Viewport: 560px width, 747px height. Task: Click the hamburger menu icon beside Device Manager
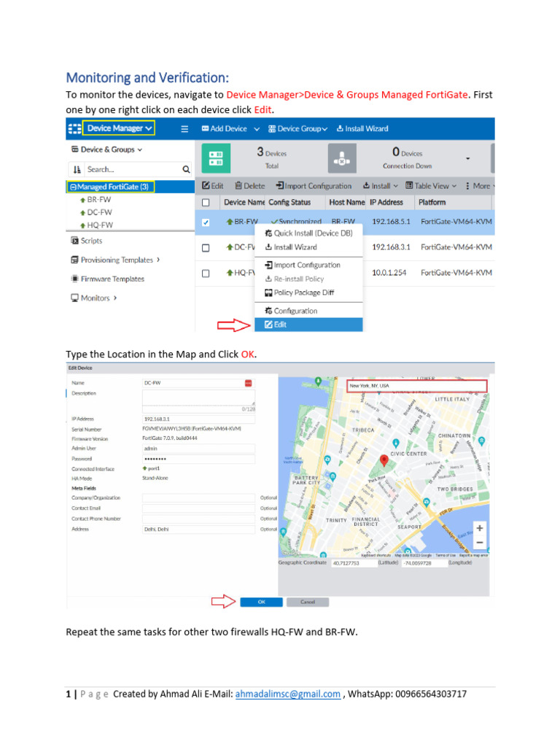tap(184, 128)
